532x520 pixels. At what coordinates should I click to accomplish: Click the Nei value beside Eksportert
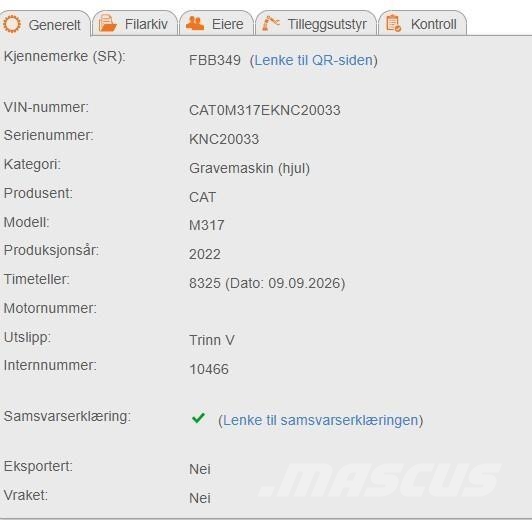(200, 469)
